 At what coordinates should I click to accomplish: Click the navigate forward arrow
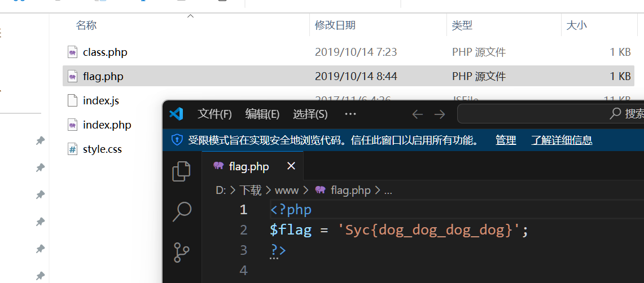(440, 114)
